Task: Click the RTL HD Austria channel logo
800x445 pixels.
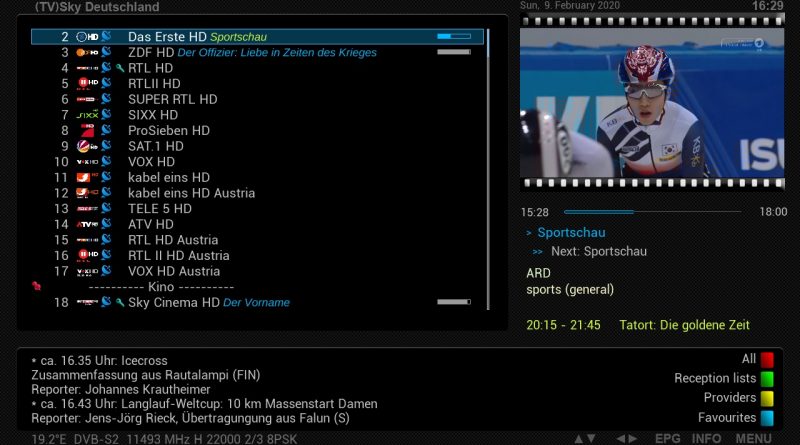Action: click(87, 240)
